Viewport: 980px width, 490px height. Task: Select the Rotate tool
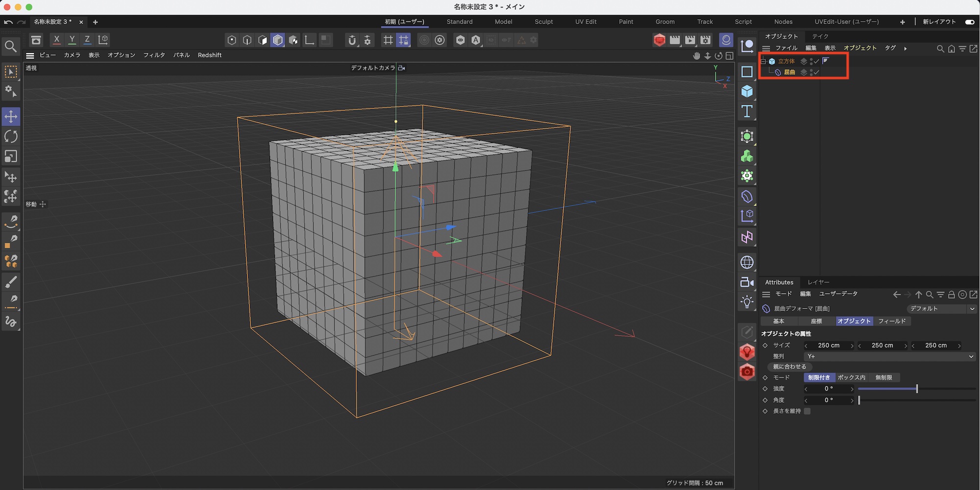[x=11, y=136]
